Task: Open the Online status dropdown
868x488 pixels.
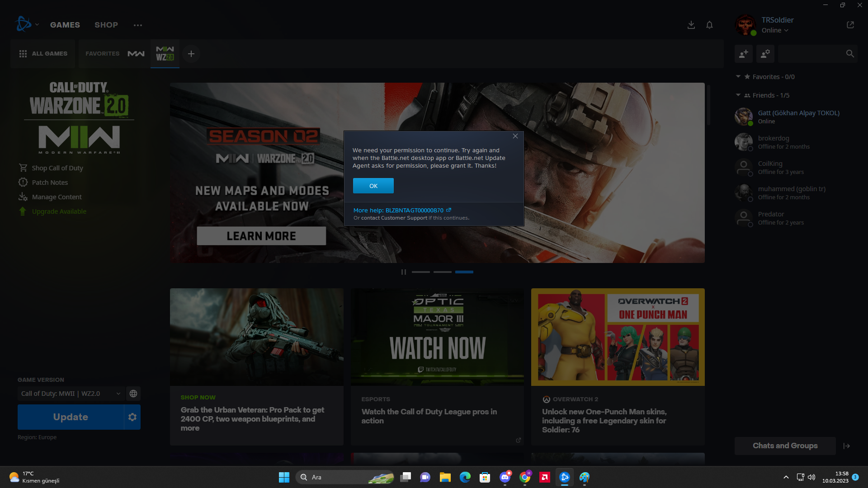Action: click(775, 30)
